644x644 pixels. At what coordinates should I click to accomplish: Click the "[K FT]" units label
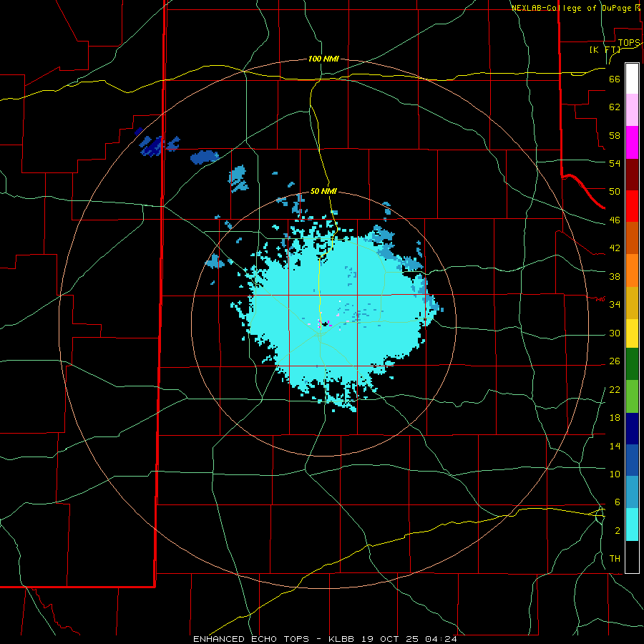(605, 49)
